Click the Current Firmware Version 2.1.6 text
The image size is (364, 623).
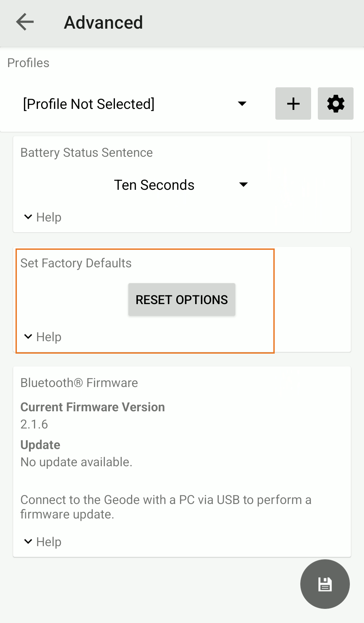pos(34,424)
